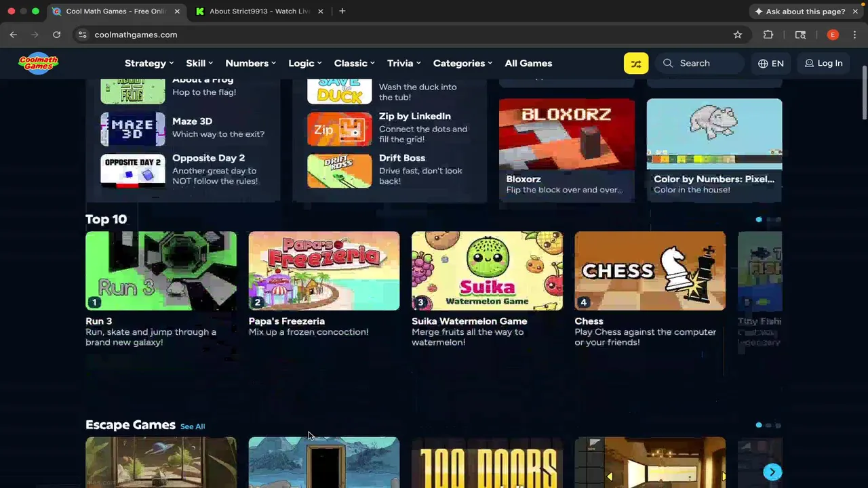Open the Zip by LinkedIn game link
The width and height of the screenshot is (868, 488).
pyautogui.click(x=415, y=116)
